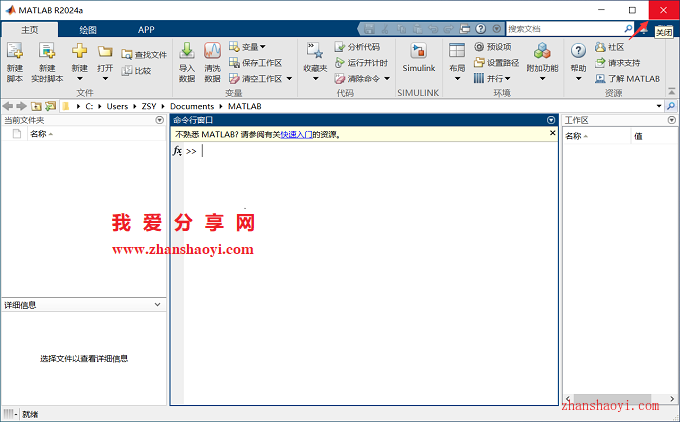The height and width of the screenshot is (422, 680).
Task: Open Workspace panel actions menu
Action: pyautogui.click(x=672, y=120)
